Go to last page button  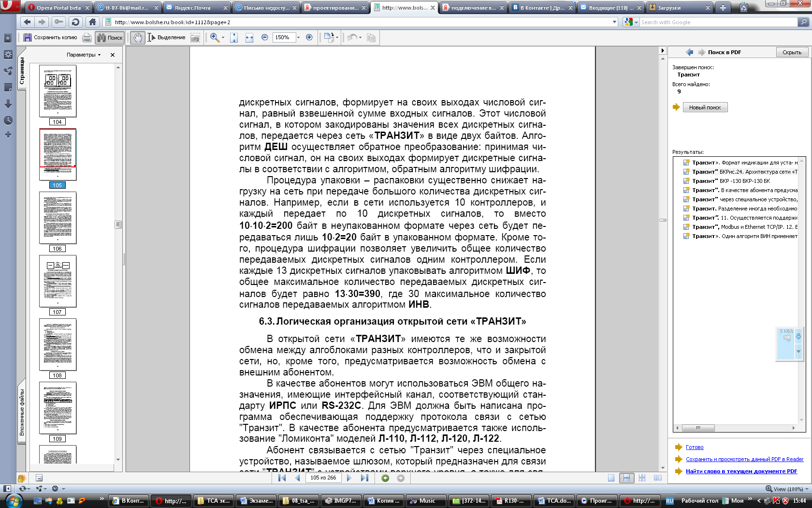pos(364,478)
